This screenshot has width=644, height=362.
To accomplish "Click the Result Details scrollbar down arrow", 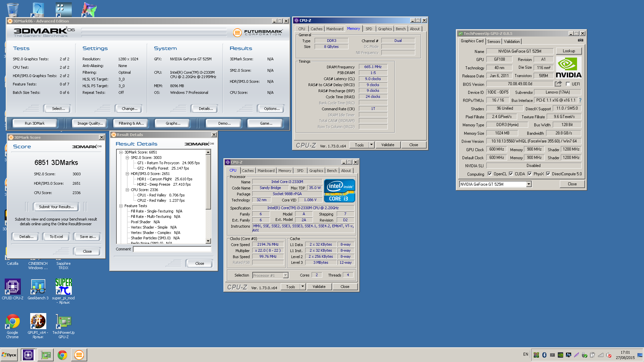I will [208, 241].
